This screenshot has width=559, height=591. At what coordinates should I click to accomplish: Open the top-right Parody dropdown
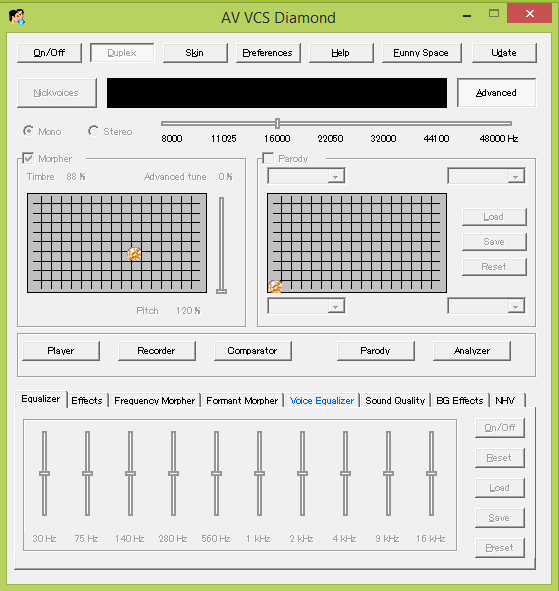(x=486, y=176)
